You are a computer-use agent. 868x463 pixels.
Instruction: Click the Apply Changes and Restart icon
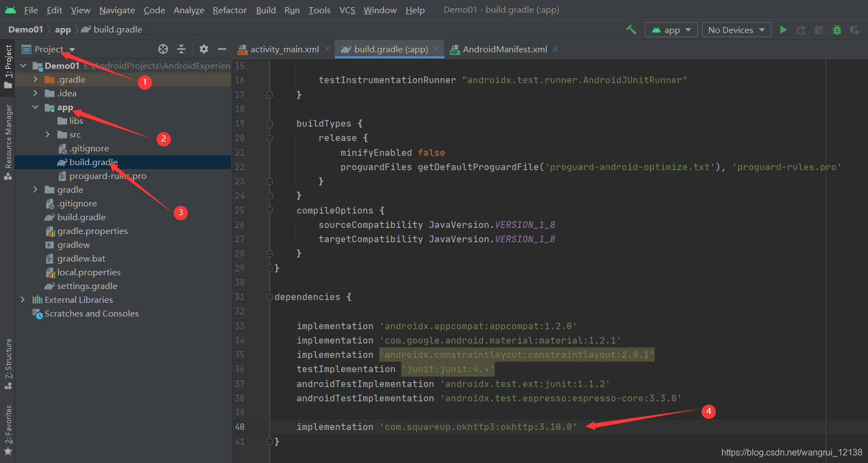point(801,30)
